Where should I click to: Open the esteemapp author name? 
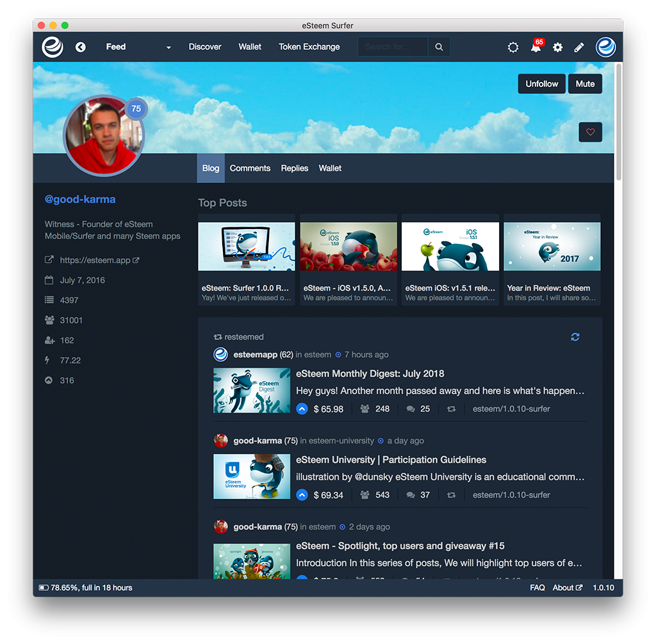pos(255,355)
